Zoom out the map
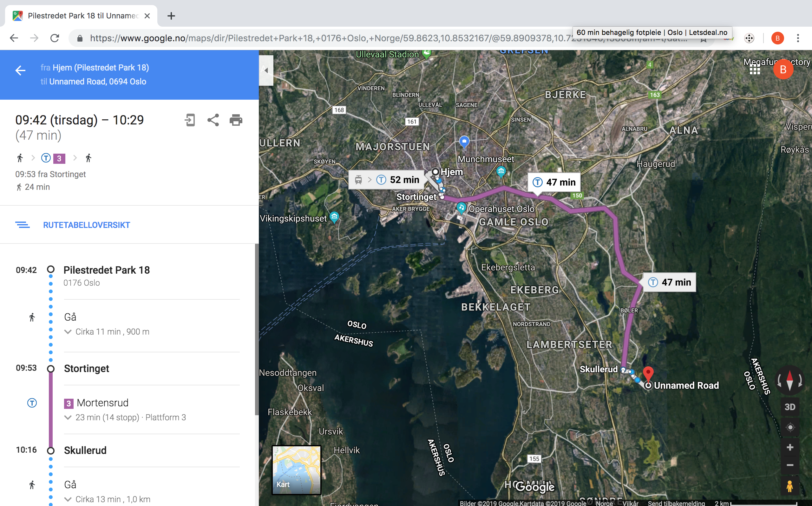The height and width of the screenshot is (506, 812). point(790,465)
